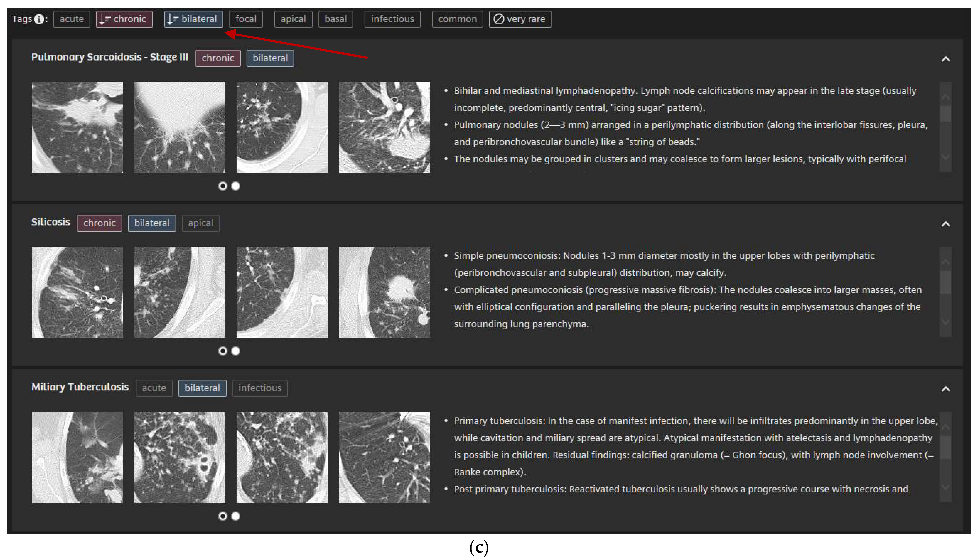Click the Pulmonary Sarcoidosis - Stage III title
This screenshot has height=560, width=980.
[x=110, y=57]
